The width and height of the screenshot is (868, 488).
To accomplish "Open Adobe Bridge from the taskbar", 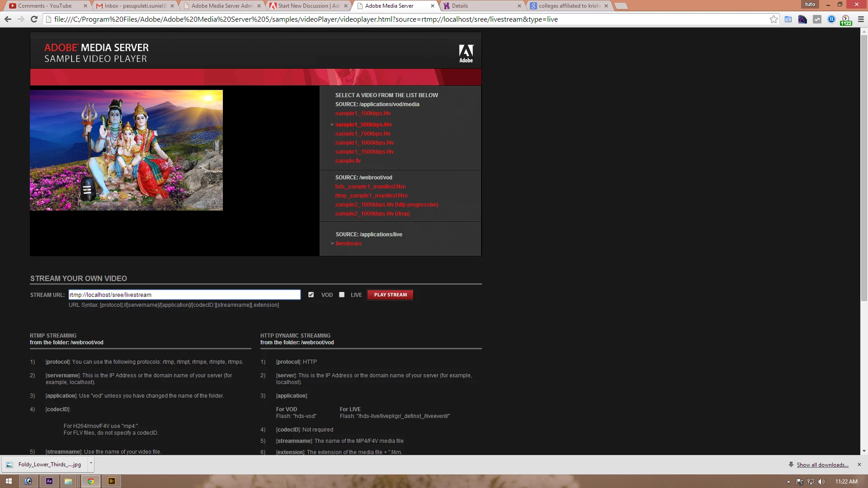I will (x=112, y=481).
